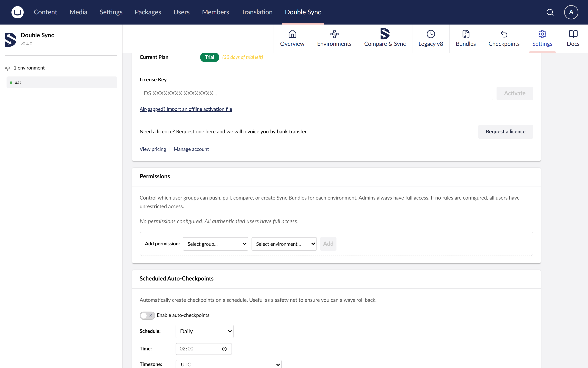Select the uat environment in sidebar

tap(62, 83)
